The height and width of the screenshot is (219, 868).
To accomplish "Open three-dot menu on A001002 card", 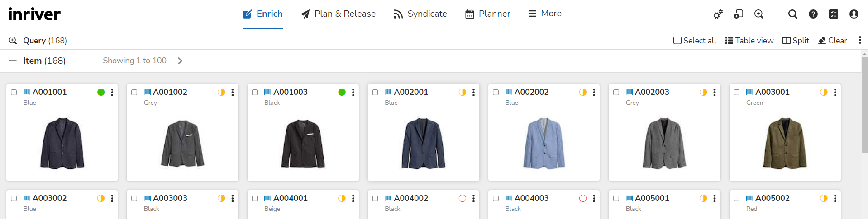I will [x=233, y=92].
